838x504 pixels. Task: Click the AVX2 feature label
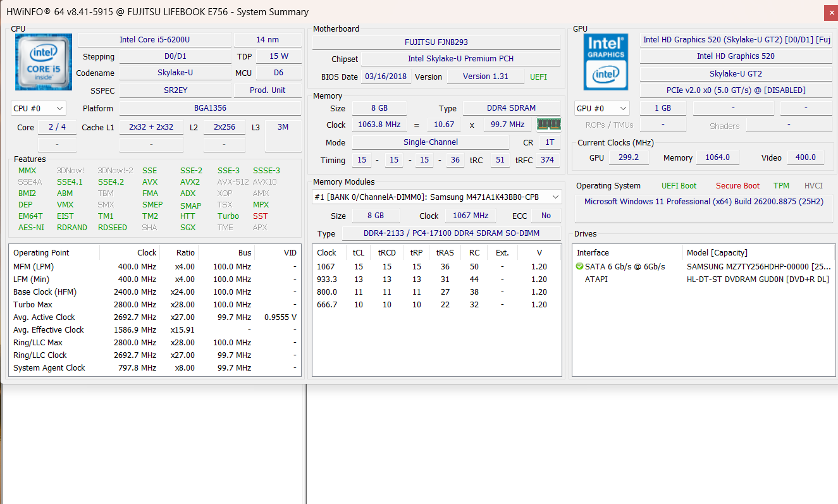(x=190, y=182)
